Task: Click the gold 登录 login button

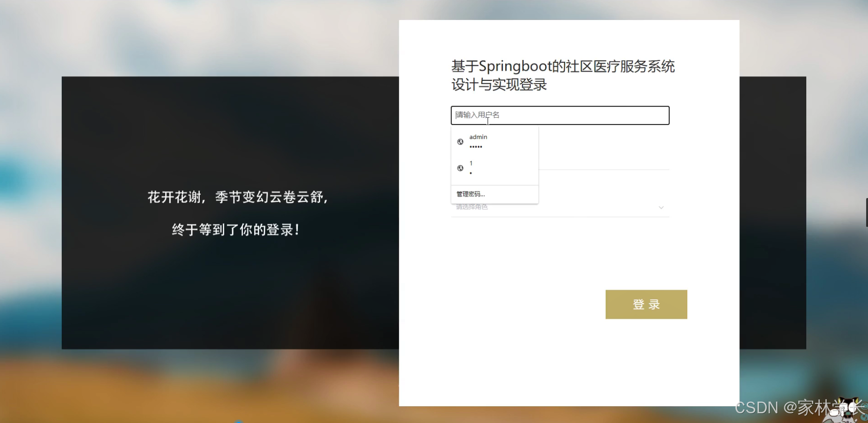Action: coord(646,304)
